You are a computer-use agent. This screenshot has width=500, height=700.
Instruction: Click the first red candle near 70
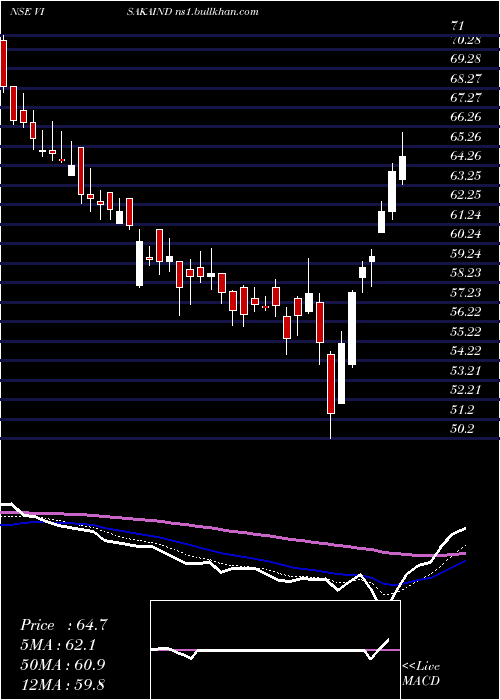pos(4,63)
